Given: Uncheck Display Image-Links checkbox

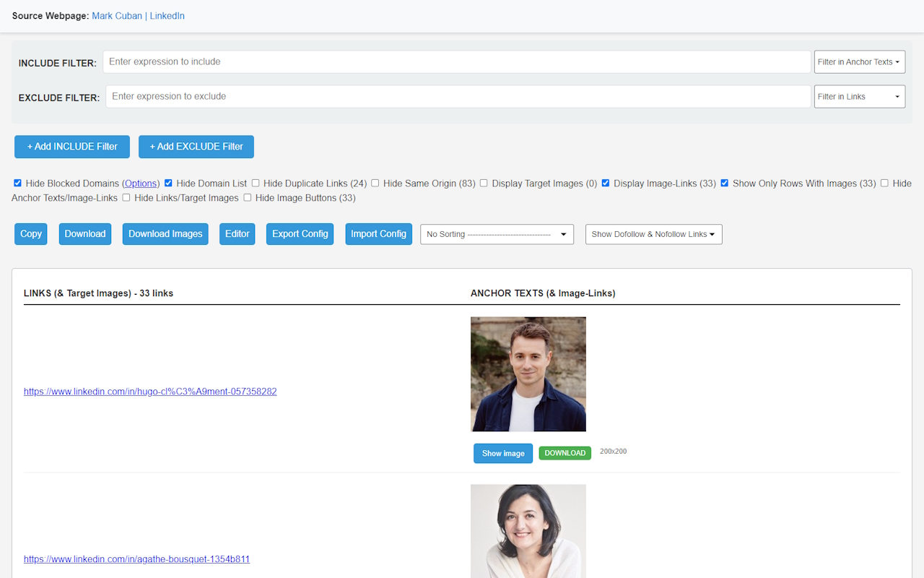Looking at the screenshot, I should click(x=606, y=184).
